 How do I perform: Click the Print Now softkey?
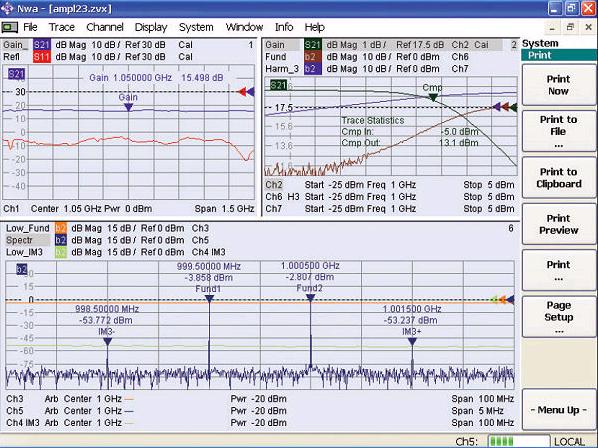point(558,85)
